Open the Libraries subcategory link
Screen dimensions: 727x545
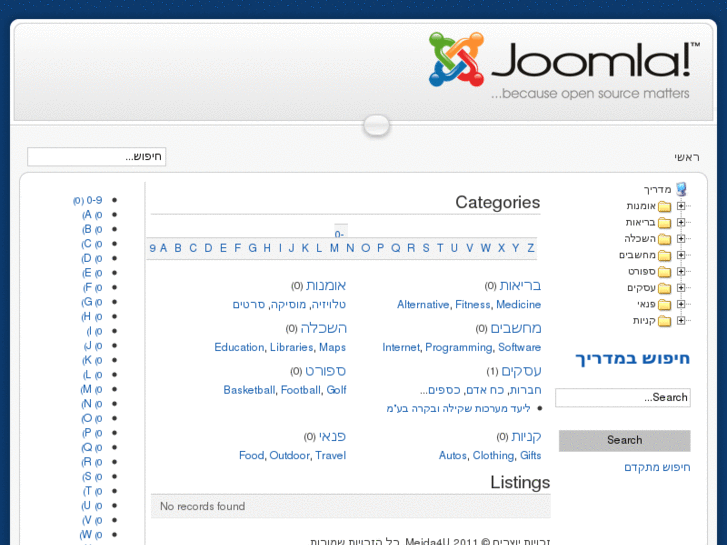coord(292,347)
